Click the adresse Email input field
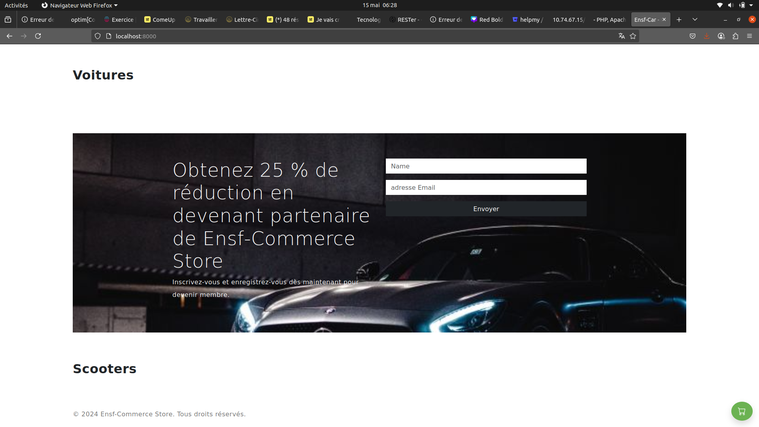Viewport: 759px width, 427px height. click(x=486, y=187)
